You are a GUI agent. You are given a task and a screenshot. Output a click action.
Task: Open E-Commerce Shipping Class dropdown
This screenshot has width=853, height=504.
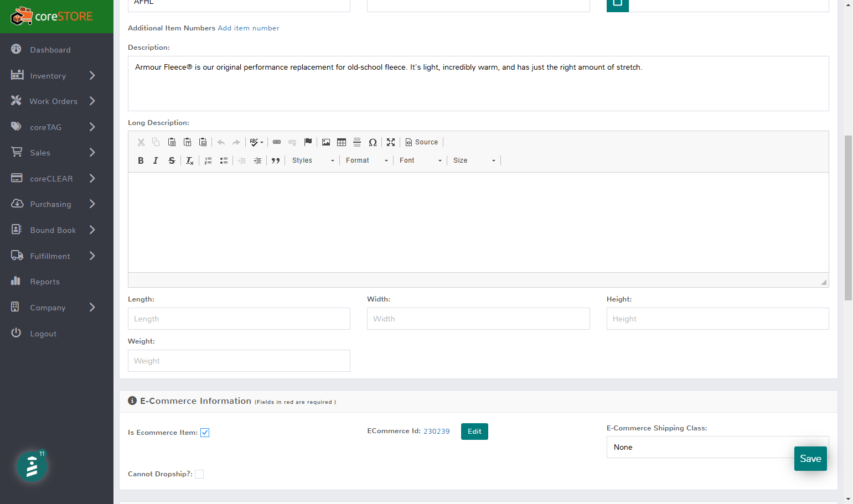717,447
